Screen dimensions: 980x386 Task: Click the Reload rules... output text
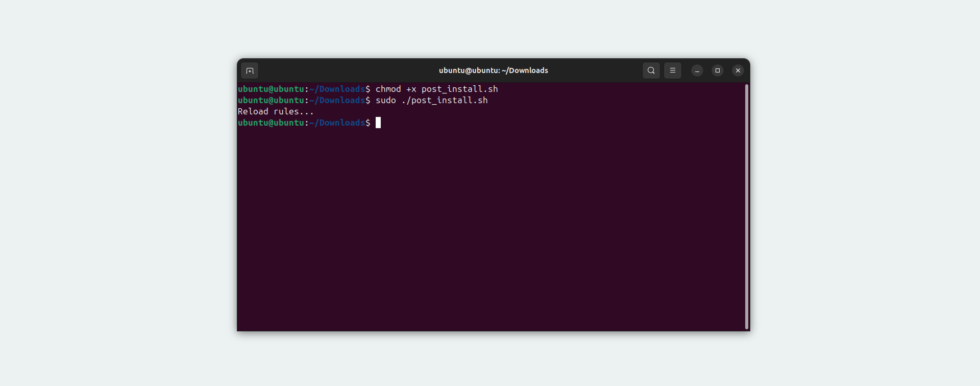(276, 111)
